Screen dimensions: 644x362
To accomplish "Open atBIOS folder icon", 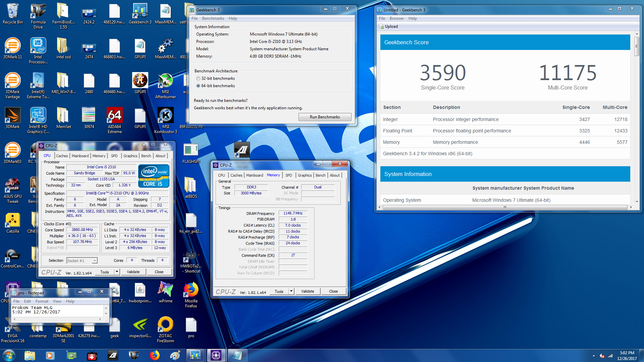I will point(191,188).
